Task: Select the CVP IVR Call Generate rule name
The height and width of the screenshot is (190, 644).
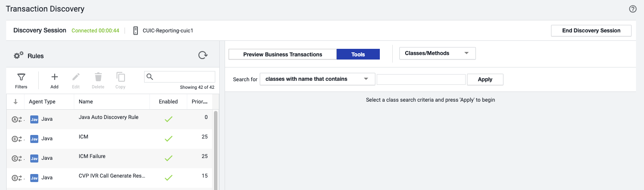Action: (x=112, y=176)
